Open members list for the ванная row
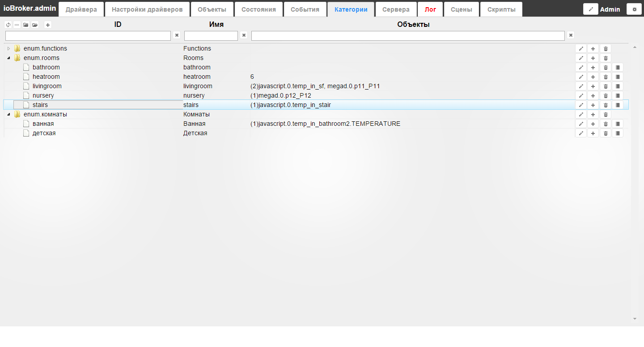Image resolution: width=644 pixels, height=347 pixels. click(618, 124)
